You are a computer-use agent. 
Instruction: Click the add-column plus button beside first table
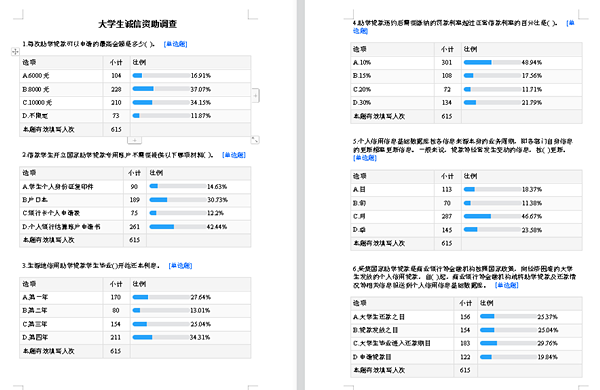pyautogui.click(x=256, y=95)
